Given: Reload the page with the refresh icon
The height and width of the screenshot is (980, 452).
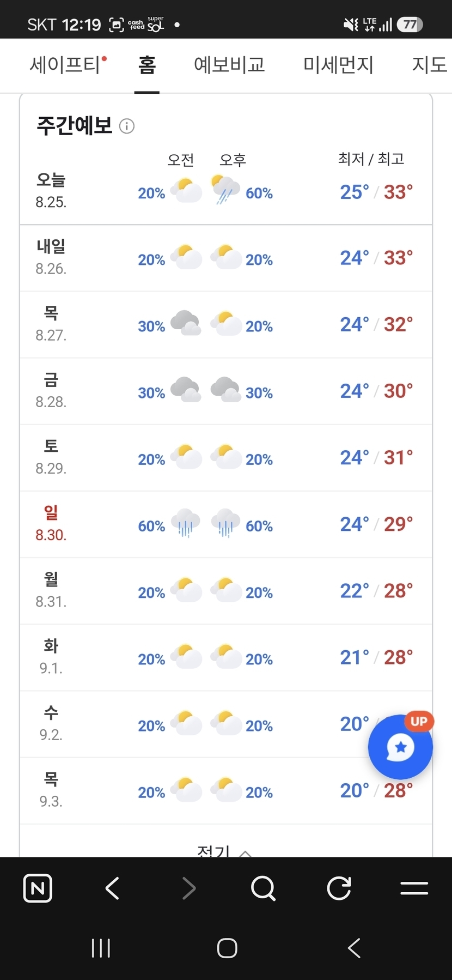Looking at the screenshot, I should tap(339, 888).
